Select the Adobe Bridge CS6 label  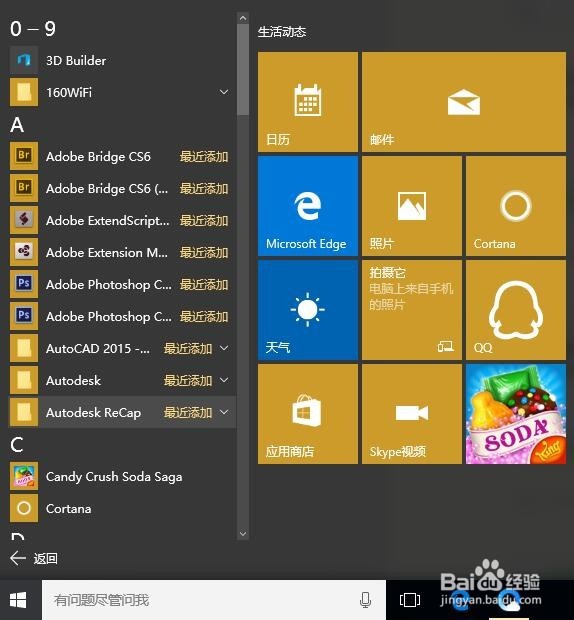click(98, 157)
